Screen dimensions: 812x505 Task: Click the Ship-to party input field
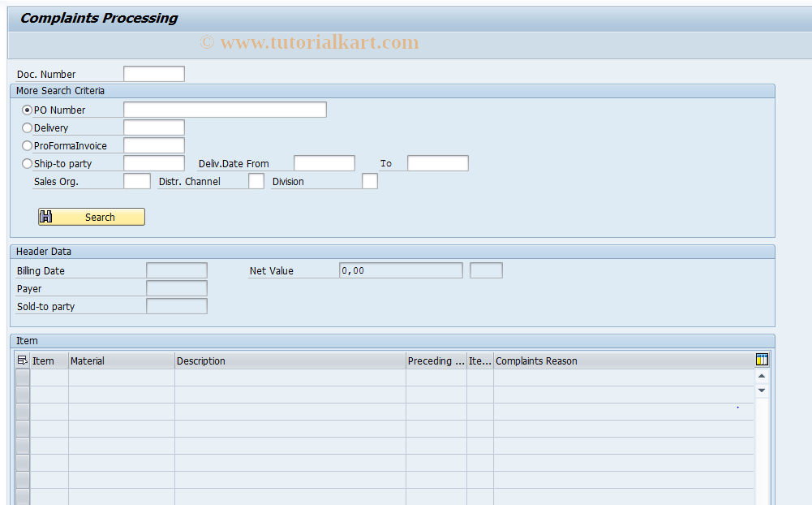pyautogui.click(x=154, y=163)
